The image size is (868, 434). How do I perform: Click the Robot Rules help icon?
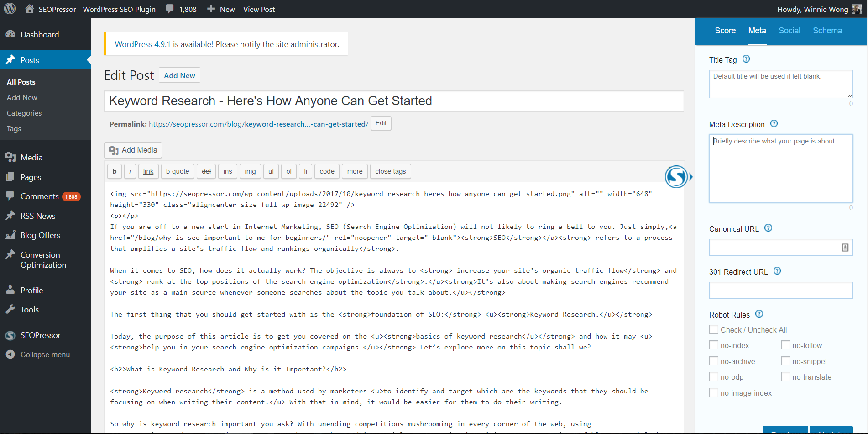pyautogui.click(x=759, y=314)
